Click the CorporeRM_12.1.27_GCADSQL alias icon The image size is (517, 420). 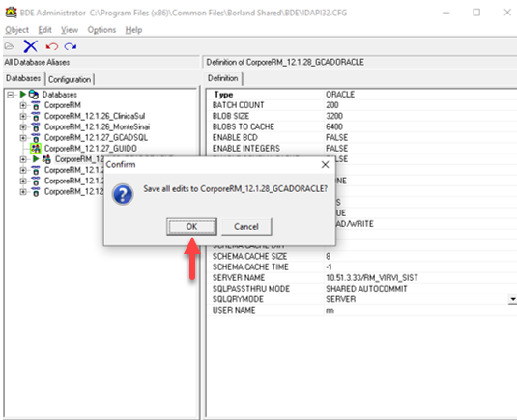(36, 138)
